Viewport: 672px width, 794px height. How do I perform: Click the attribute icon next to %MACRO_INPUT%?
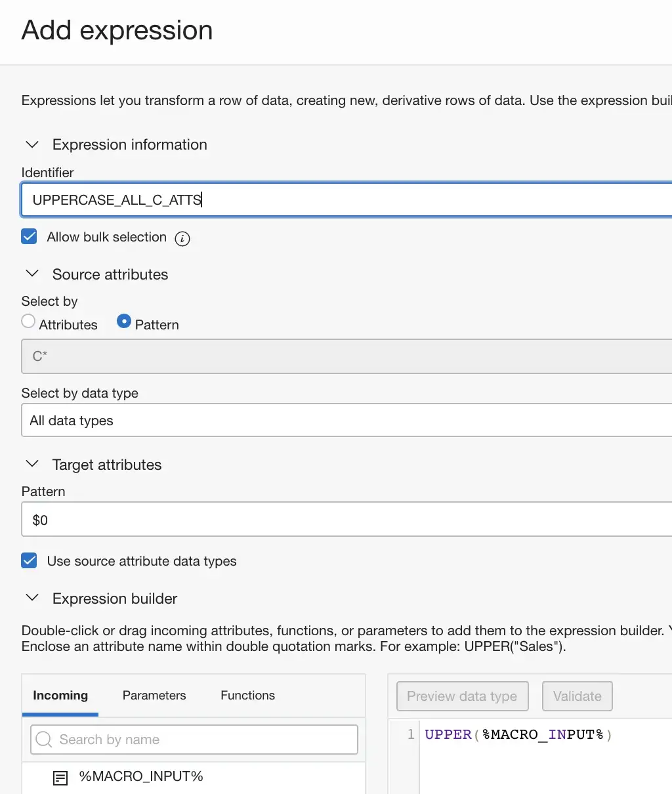[x=60, y=777]
